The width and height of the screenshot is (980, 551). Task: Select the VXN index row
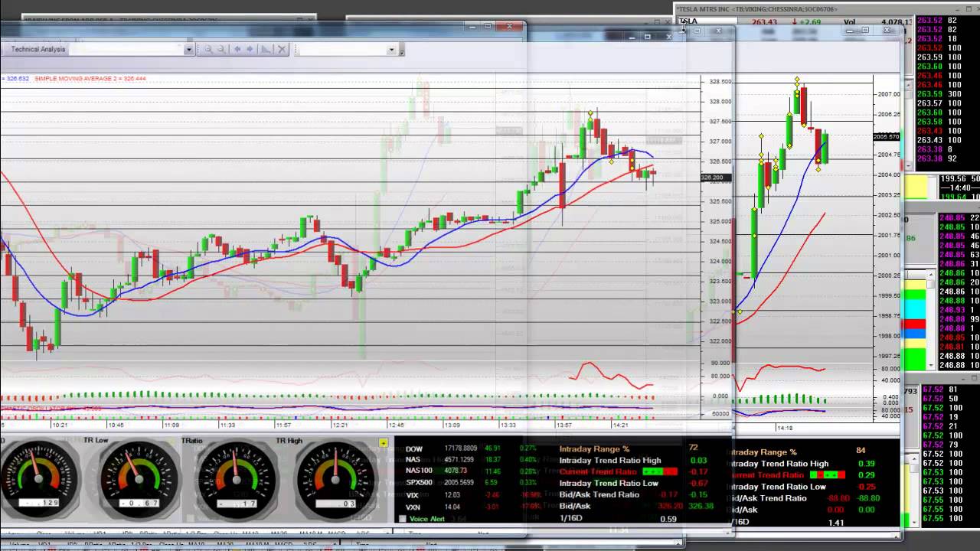pos(475,507)
